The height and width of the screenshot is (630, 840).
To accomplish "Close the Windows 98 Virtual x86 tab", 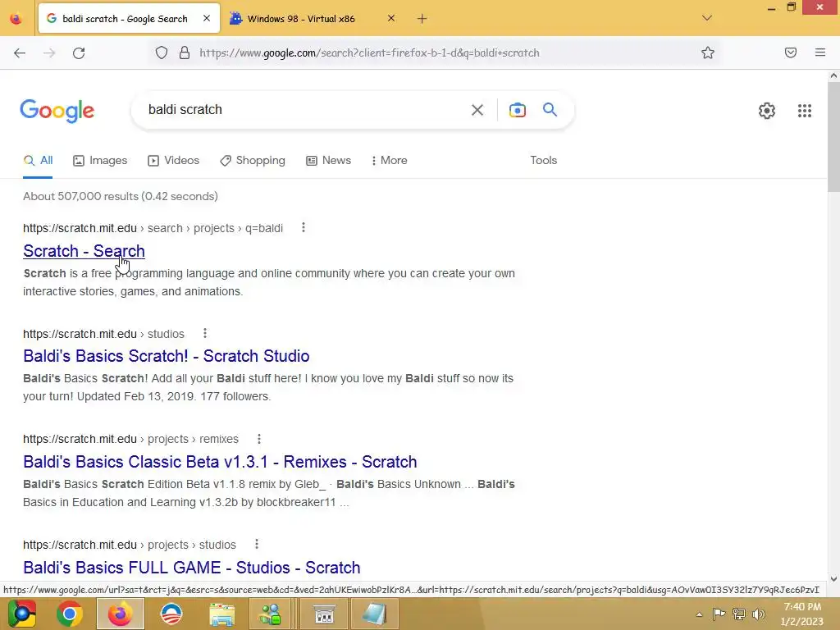I will (391, 18).
